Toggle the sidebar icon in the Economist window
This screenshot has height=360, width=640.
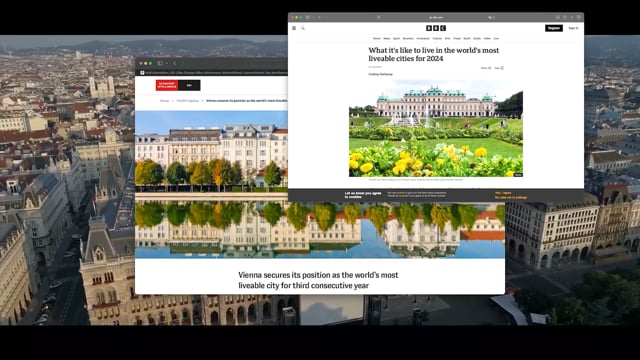click(x=160, y=63)
